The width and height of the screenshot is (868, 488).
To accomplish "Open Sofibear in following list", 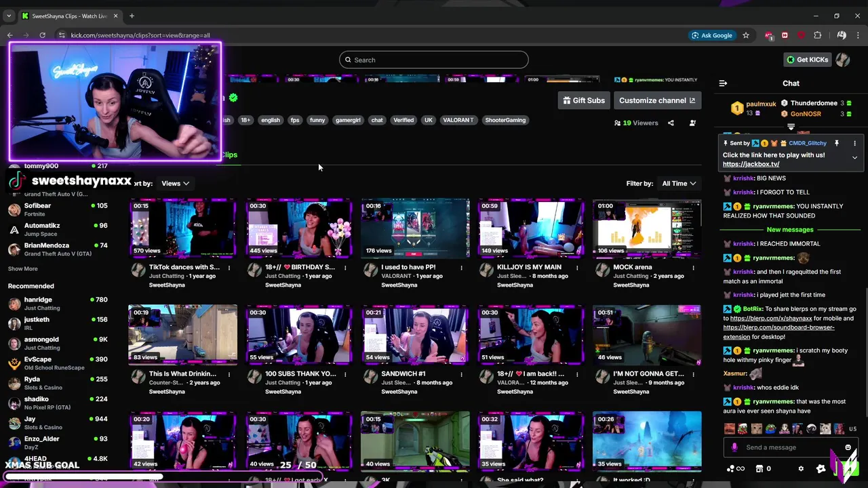I will 58,209.
